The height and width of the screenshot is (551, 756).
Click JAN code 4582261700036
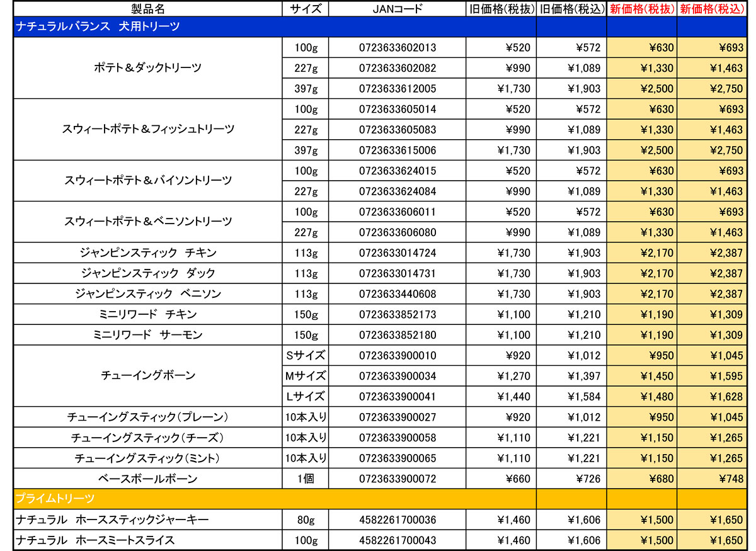398,520
